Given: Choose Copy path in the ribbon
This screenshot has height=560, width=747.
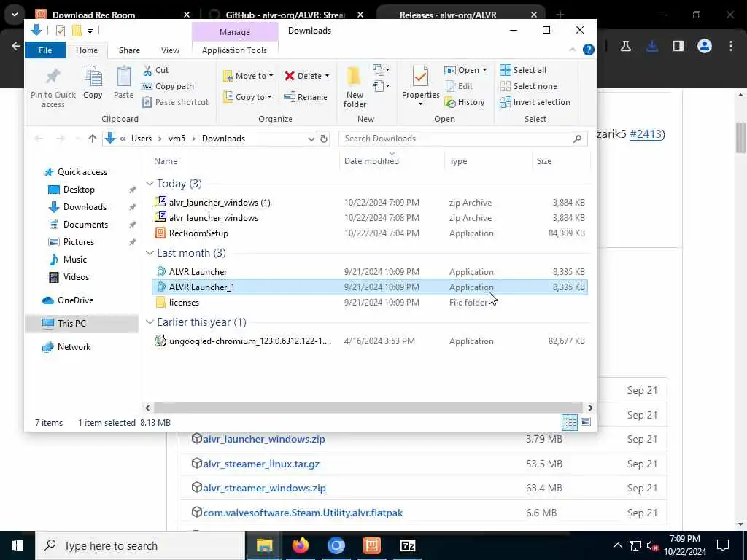Looking at the screenshot, I should pyautogui.click(x=169, y=86).
